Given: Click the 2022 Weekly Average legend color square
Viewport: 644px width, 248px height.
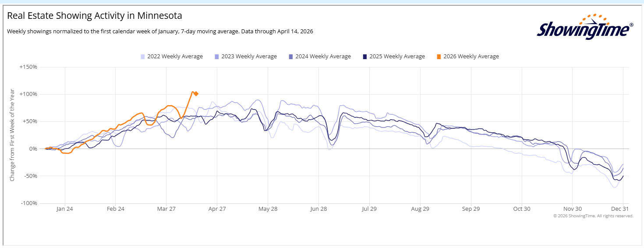Looking at the screenshot, I should coord(142,57).
